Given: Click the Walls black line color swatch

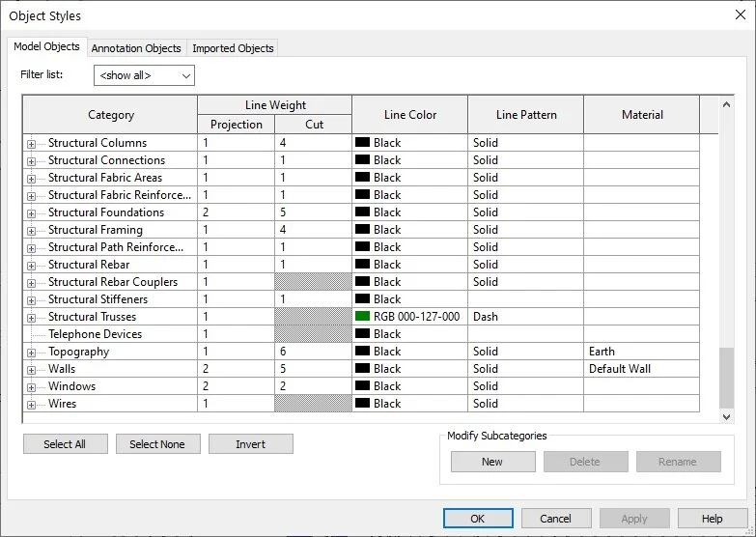Looking at the screenshot, I should [x=363, y=369].
